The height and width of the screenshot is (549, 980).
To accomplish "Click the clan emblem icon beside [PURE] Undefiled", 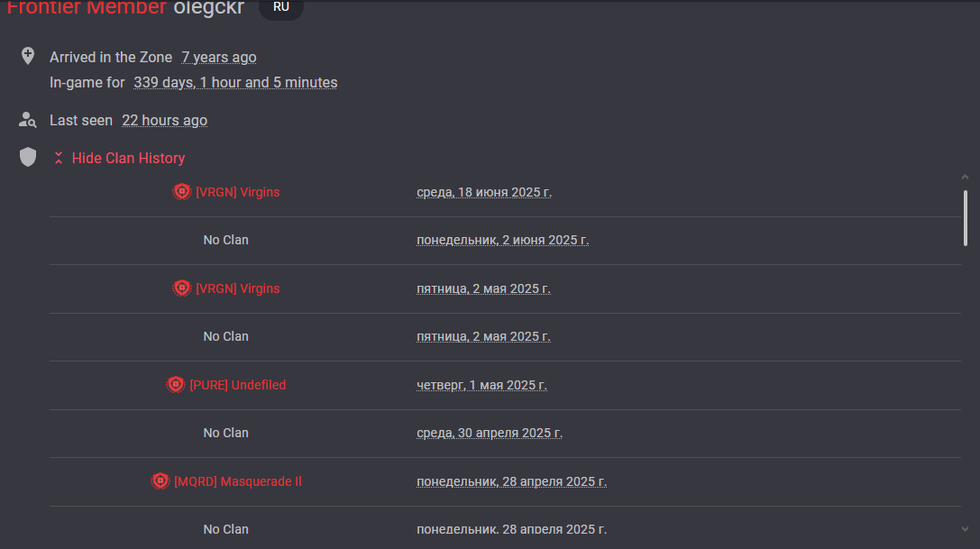I will 176,385.
